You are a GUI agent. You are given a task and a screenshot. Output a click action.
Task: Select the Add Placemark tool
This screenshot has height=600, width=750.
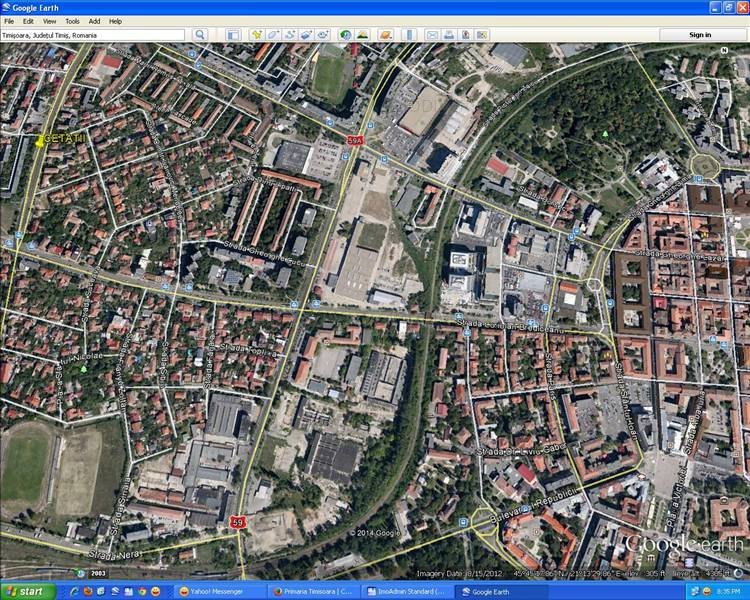(x=256, y=35)
